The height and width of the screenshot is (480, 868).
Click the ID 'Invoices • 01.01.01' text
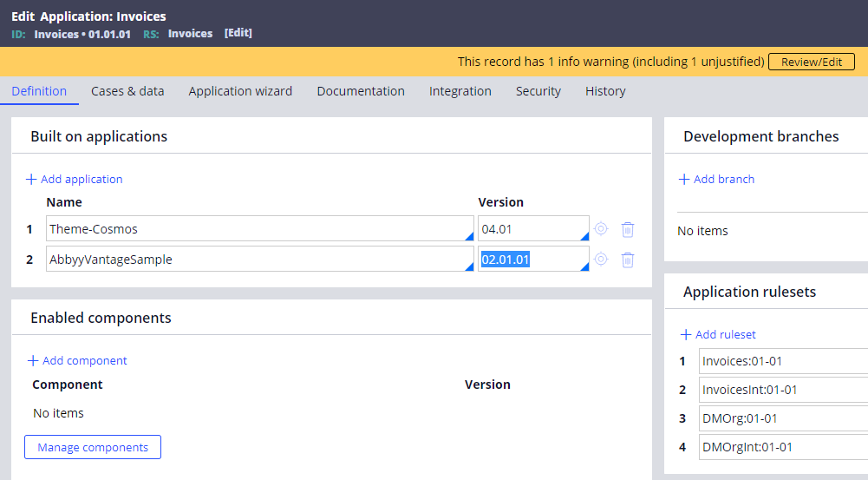(x=82, y=34)
